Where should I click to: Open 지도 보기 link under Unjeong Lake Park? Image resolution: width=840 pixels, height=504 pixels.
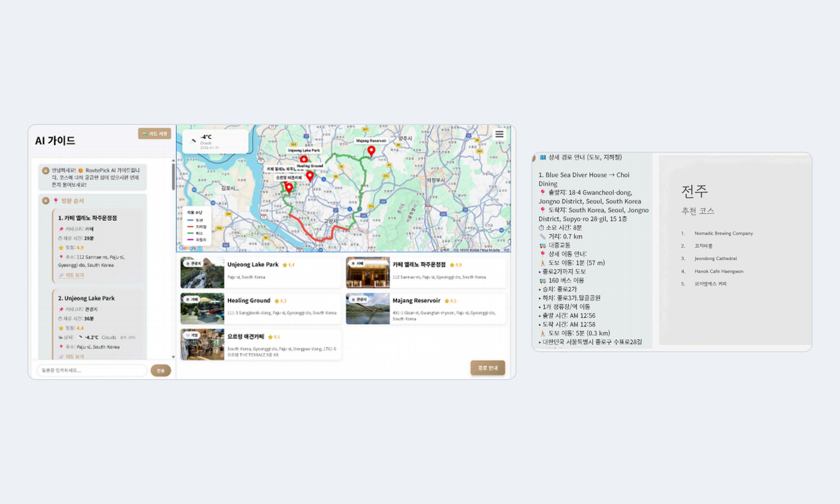[x=71, y=356]
